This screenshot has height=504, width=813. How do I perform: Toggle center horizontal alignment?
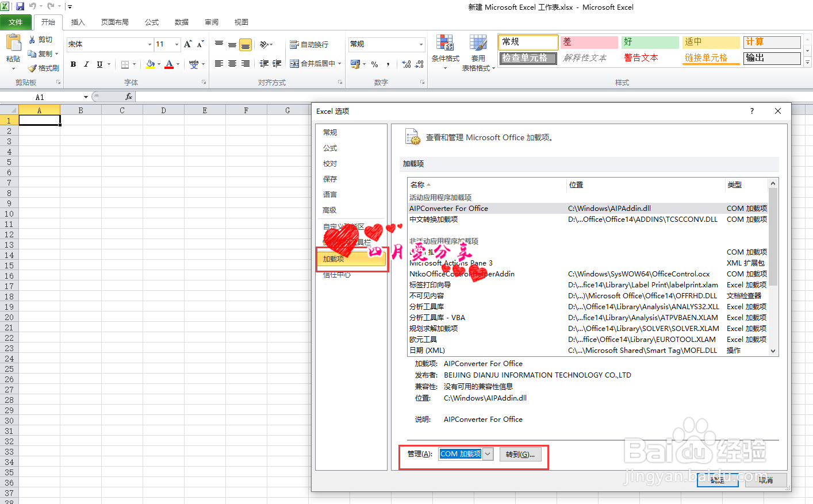232,64
